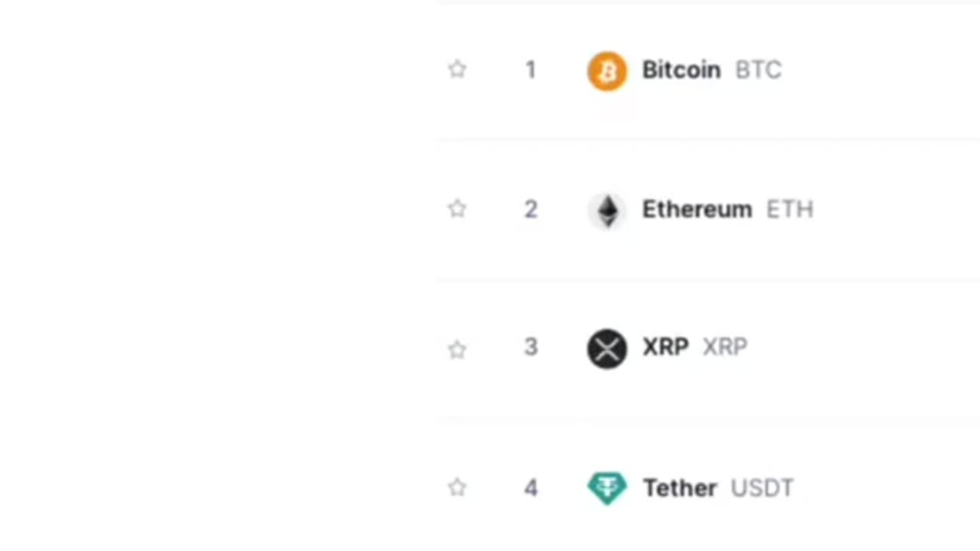This screenshot has height=551, width=980.
Task: Go to the Tether name link
Action: pos(680,487)
